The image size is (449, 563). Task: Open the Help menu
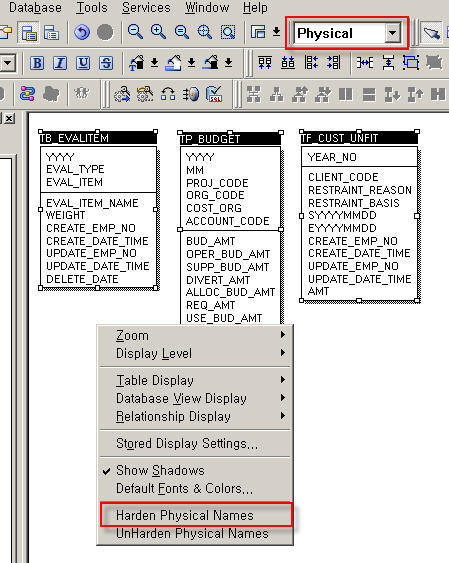coord(255,8)
